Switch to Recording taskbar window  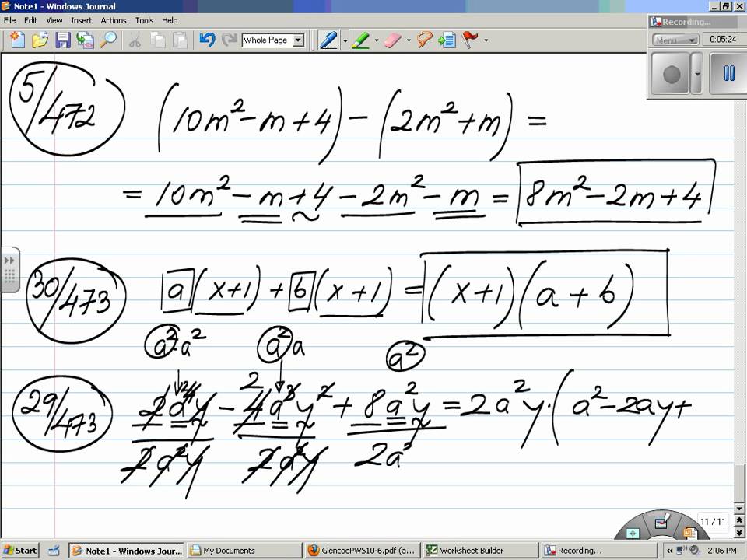point(598,551)
